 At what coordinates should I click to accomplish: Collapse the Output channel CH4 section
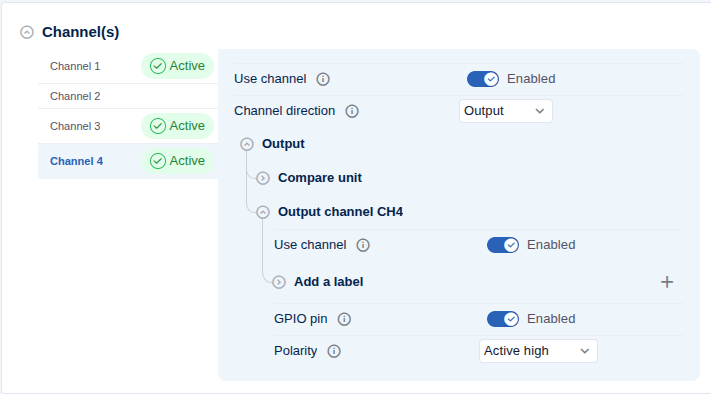pos(263,212)
